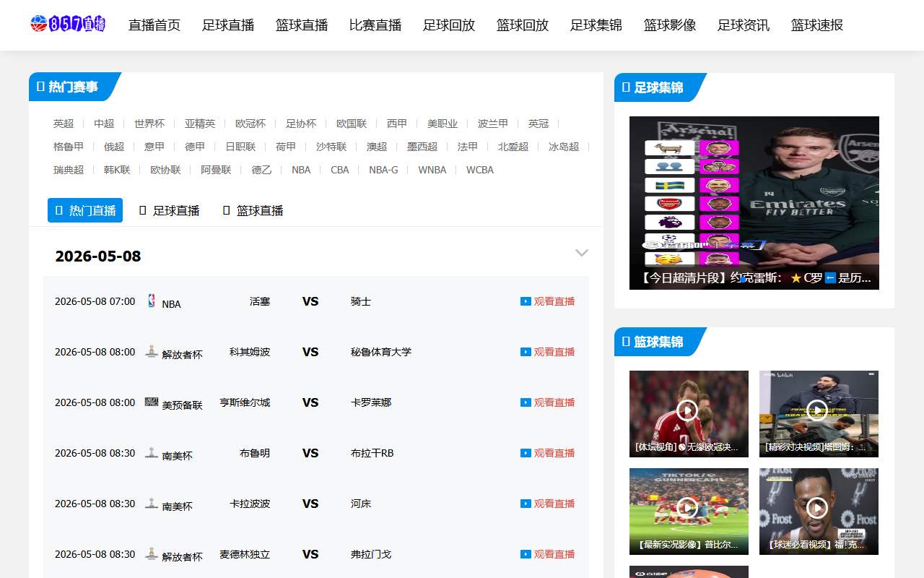Open the Arsenal 足球集锦 video thumbnail
Screen dimensions: 924x578
point(754,203)
